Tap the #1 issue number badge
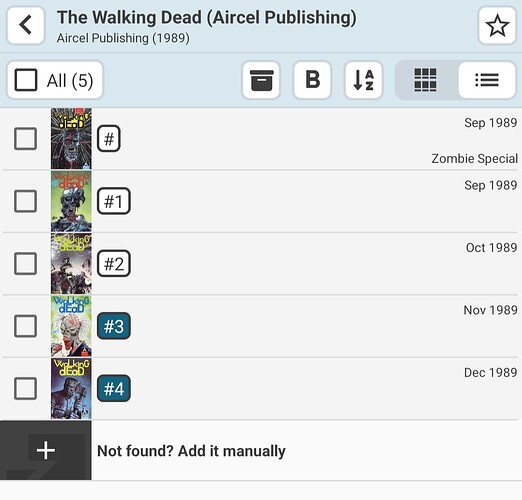This screenshot has width=522, height=500. pos(114,201)
